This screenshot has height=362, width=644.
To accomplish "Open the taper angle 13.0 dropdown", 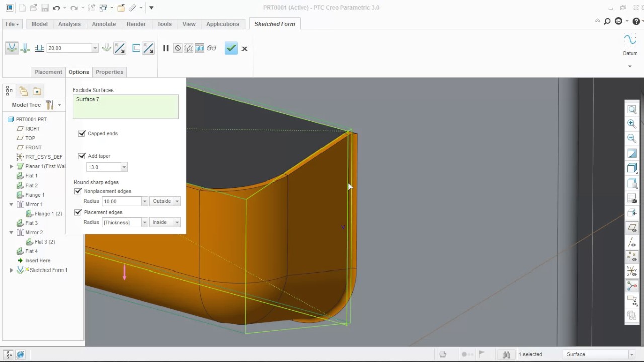I will click(x=124, y=167).
